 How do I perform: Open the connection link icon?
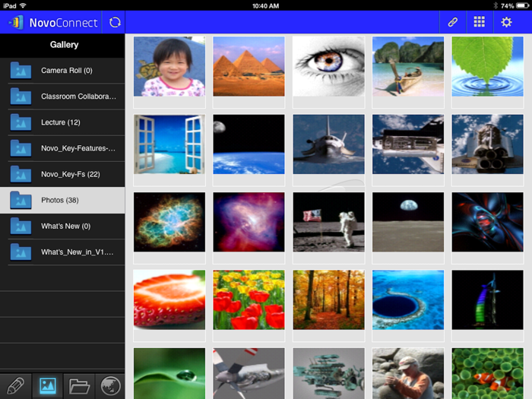point(453,22)
